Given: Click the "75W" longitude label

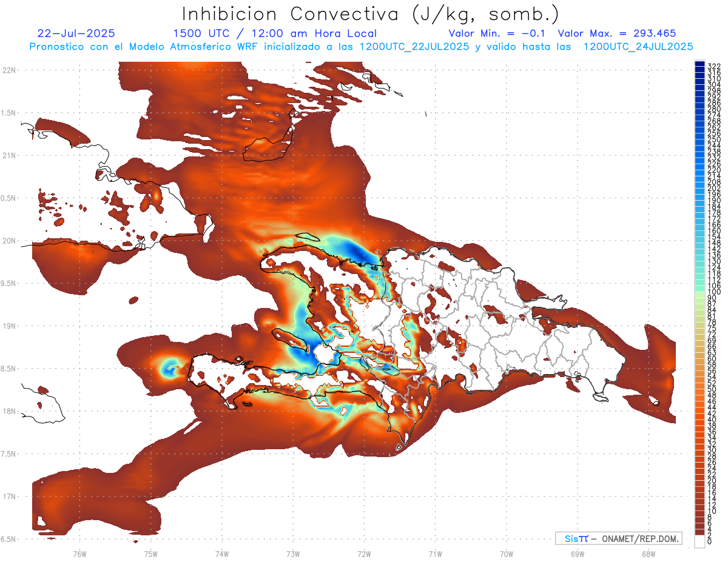Looking at the screenshot, I should [151, 554].
